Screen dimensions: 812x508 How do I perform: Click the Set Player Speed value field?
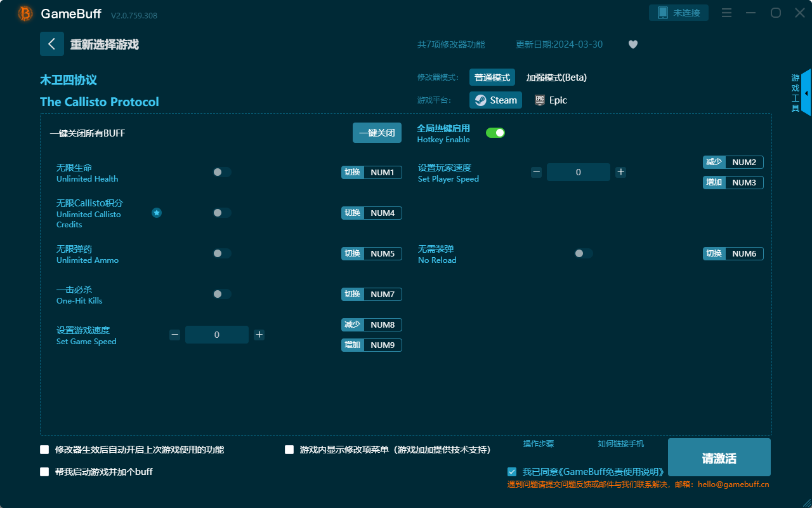[579, 172]
